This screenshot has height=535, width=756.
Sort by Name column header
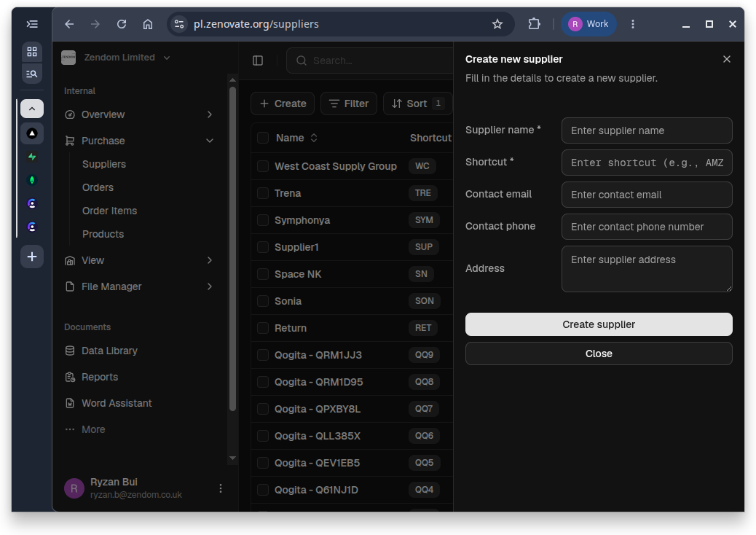pyautogui.click(x=296, y=138)
